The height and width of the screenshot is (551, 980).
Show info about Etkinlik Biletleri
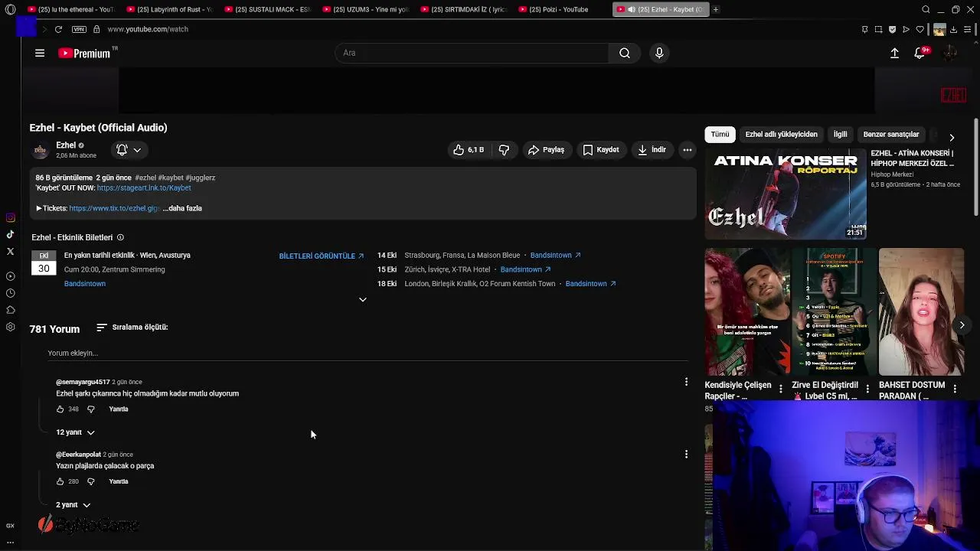[x=120, y=237]
